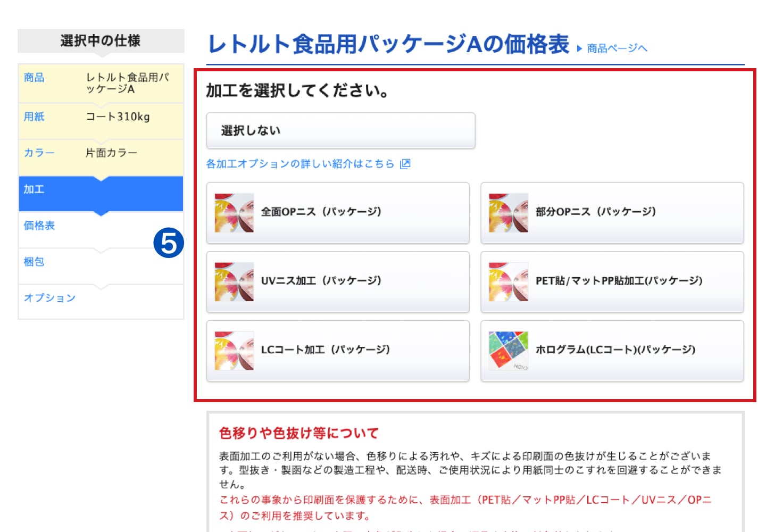Click the 部分OPニス thumbnail image
Image resolution: width=766 pixels, height=532 pixels.
coord(509,213)
